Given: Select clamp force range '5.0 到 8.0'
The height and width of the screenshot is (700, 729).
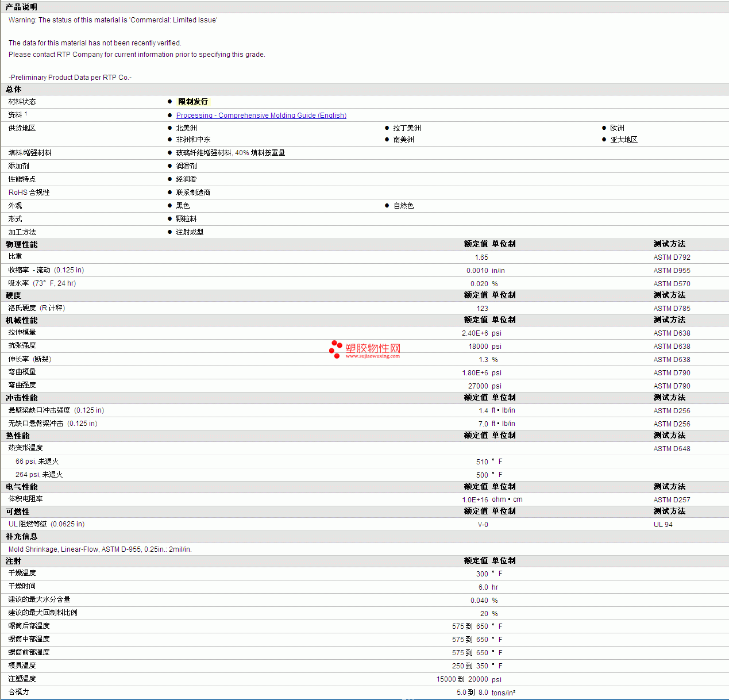Looking at the screenshot, I should [472, 693].
